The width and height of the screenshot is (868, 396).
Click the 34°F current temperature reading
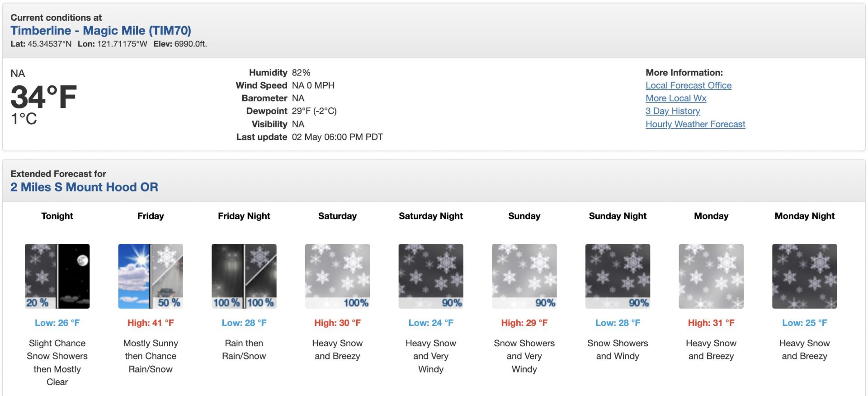coord(44,97)
